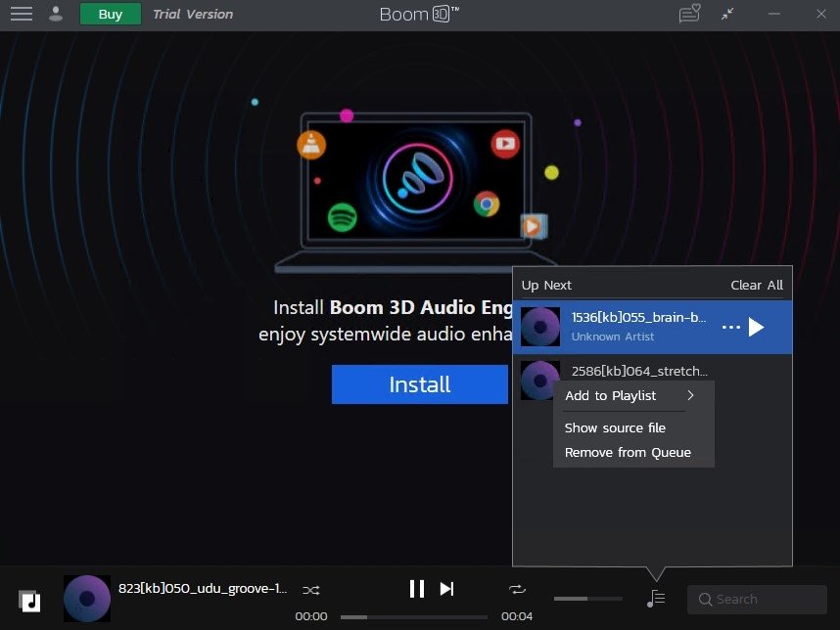Toggle repeat mode

click(517, 589)
